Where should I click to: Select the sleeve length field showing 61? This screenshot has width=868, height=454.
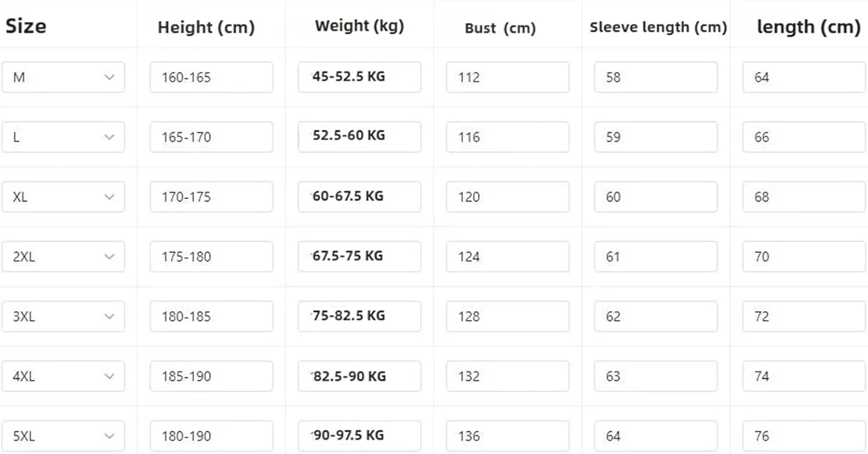click(656, 256)
